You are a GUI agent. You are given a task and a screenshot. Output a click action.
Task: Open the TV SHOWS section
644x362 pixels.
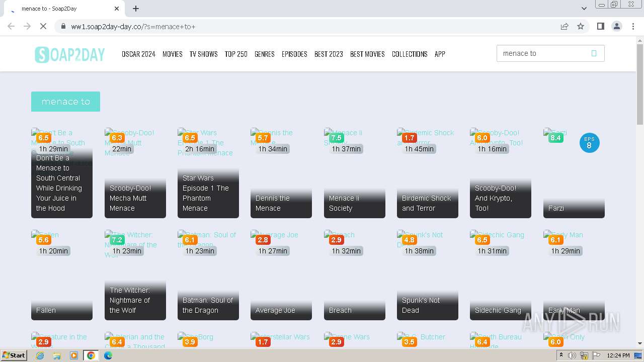point(204,54)
